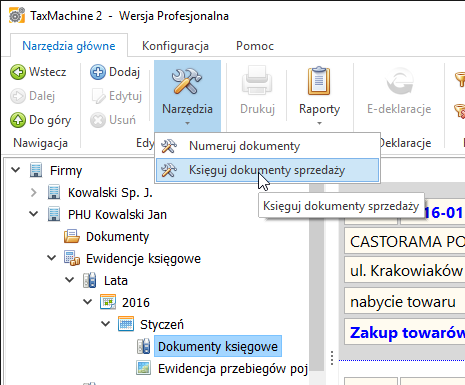Viewport: 465px width, 385px height.
Task: Select Ewidencja przebiegów poj tree item
Action: (233, 368)
